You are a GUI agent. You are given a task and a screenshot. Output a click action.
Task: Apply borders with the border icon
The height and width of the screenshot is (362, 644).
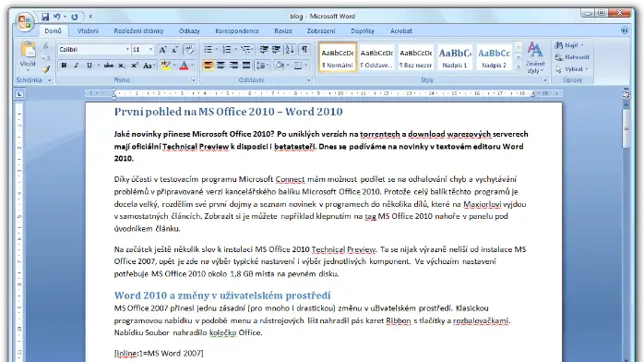coord(298,66)
